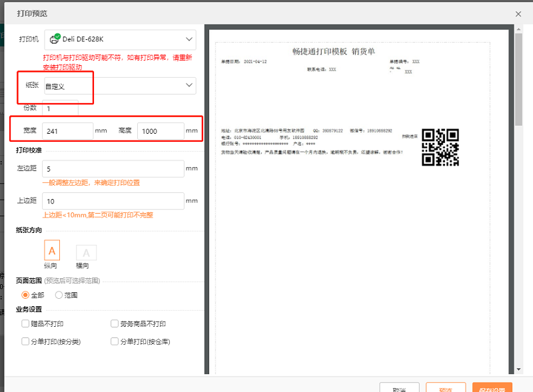The width and height of the screenshot is (533, 392).
Task: Click the 预览 preview button
Action: (446, 387)
